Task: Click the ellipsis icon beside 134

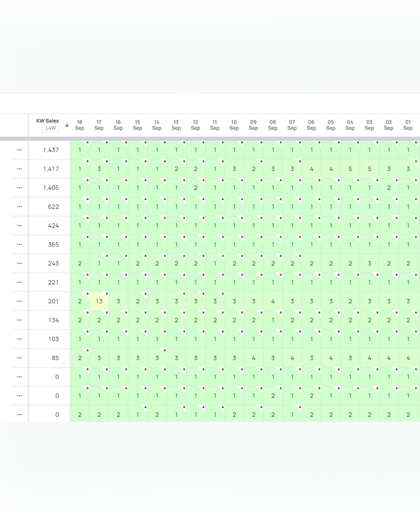Action: (19, 320)
